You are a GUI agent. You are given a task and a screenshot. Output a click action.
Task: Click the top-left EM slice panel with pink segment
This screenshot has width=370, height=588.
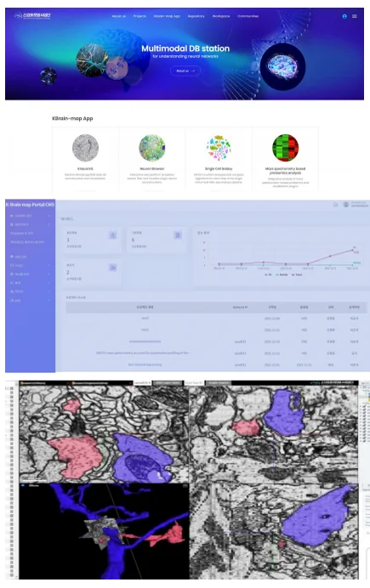pos(104,434)
